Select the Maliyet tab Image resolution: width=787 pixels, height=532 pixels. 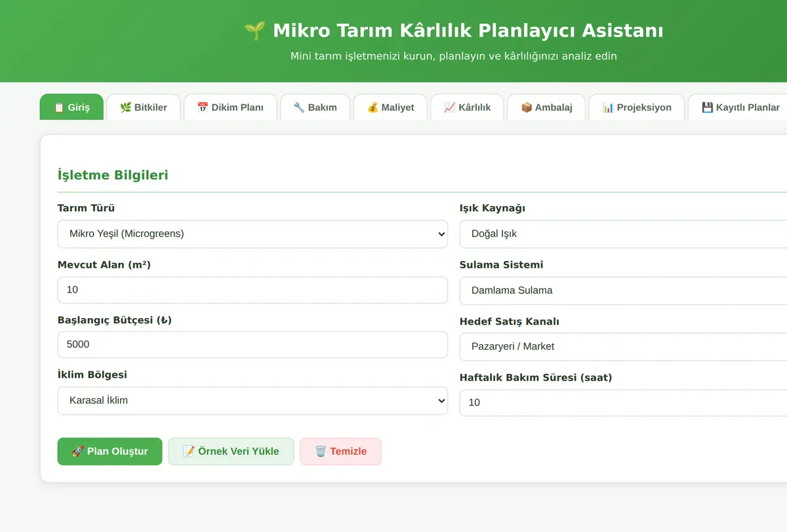click(x=390, y=107)
